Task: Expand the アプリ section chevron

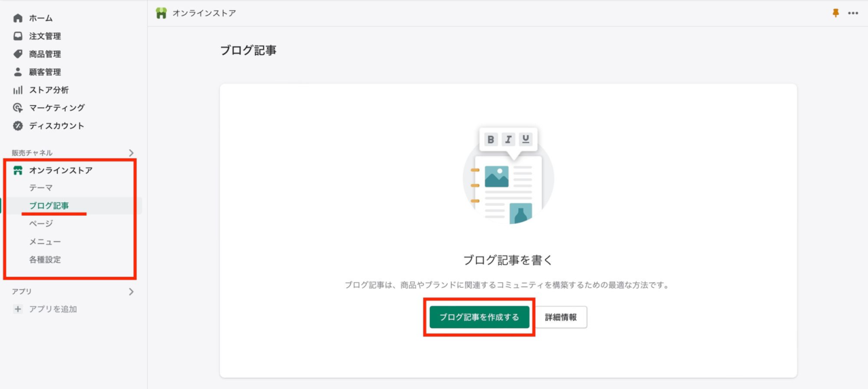Action: (x=131, y=292)
